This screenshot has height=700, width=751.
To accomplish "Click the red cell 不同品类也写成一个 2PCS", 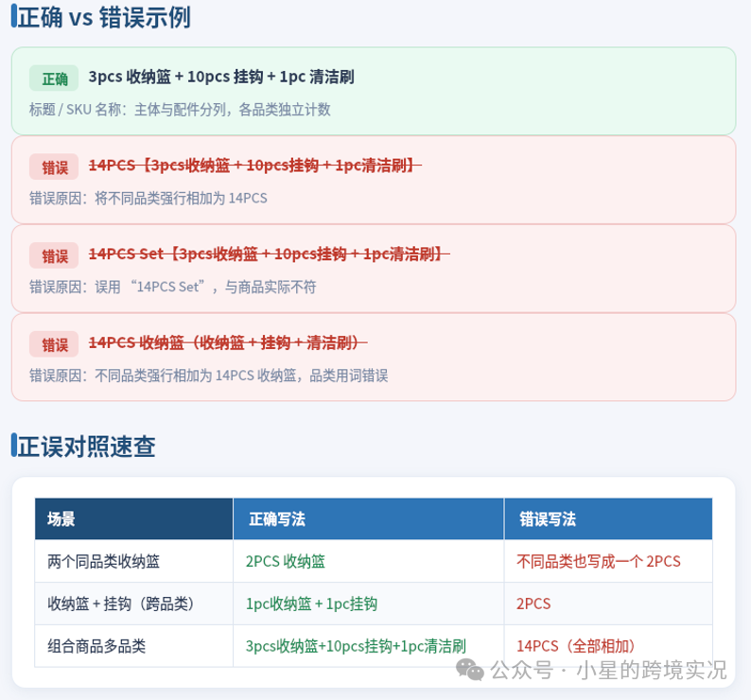I will [608, 561].
